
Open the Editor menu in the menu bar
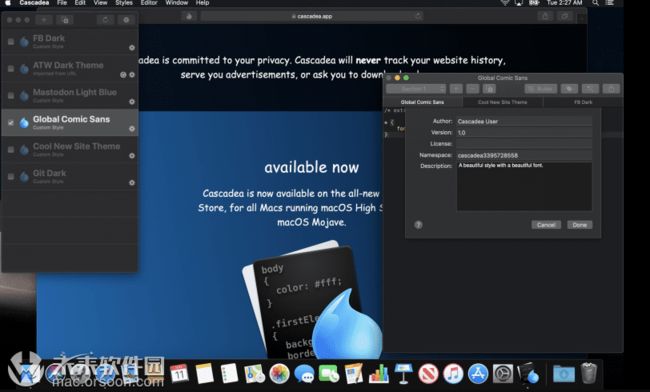[149, 3]
